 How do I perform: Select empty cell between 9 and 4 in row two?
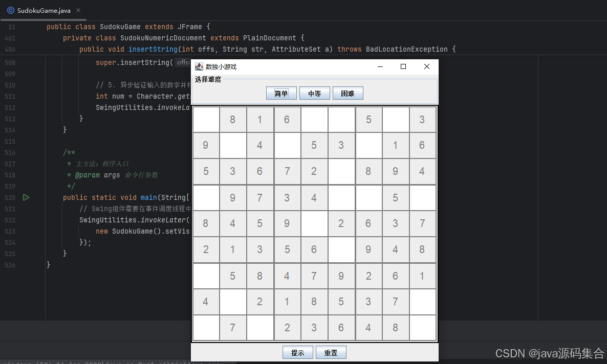coord(233,145)
